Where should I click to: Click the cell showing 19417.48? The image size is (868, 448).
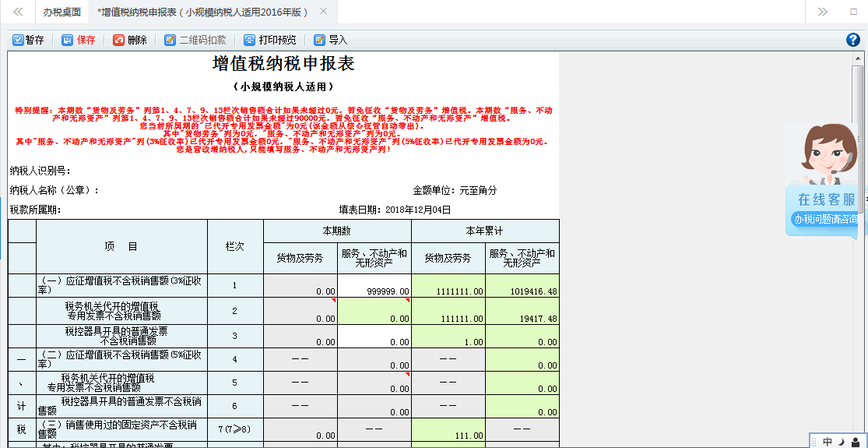522,311
